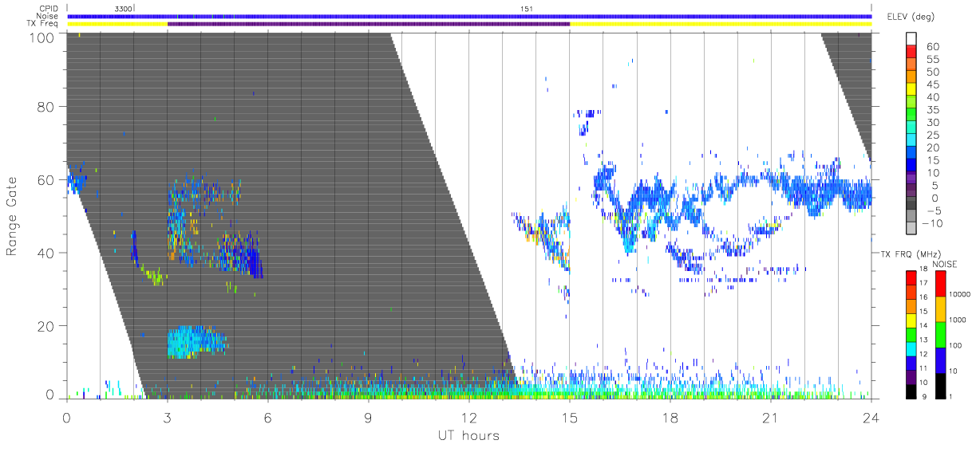Pick the green 100–1000 swatch on NOISE bar

[939, 335]
